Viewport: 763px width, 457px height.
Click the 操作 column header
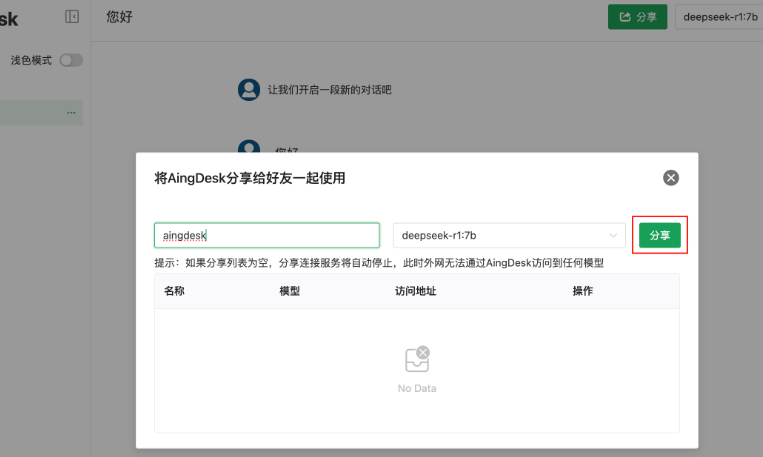click(582, 291)
